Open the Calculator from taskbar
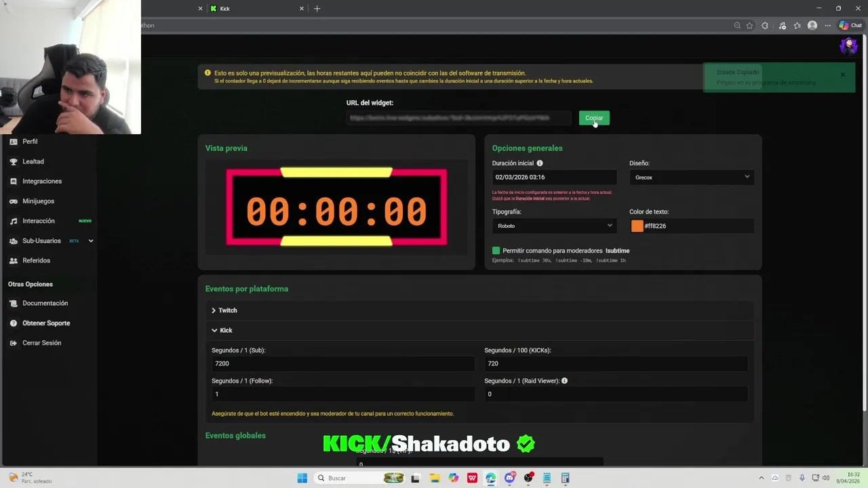 click(x=565, y=478)
